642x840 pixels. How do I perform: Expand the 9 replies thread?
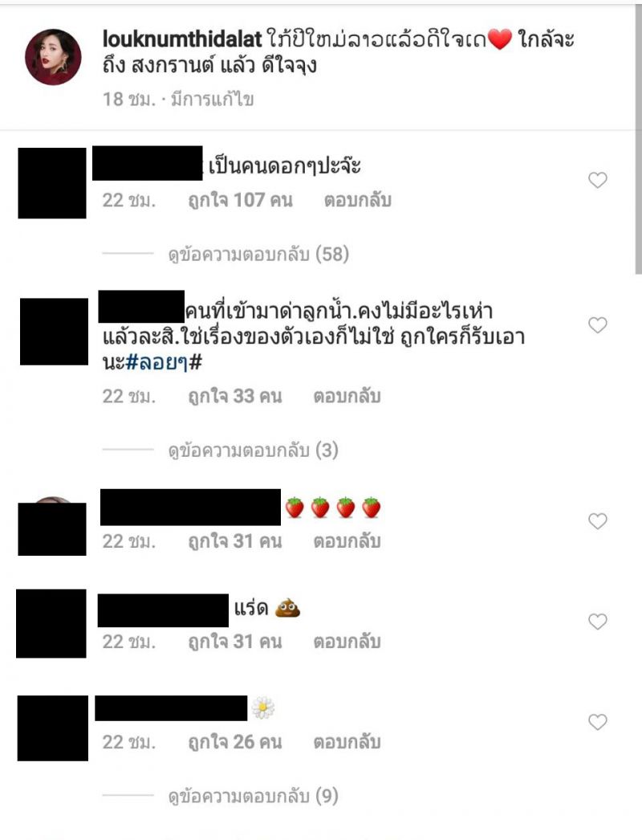point(254,797)
